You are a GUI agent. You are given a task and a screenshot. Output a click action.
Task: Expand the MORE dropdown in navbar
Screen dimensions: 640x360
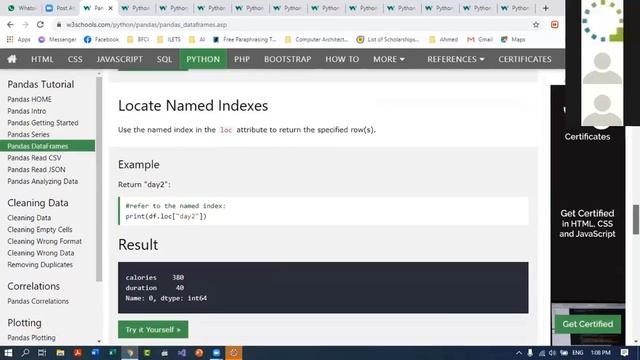(x=389, y=59)
